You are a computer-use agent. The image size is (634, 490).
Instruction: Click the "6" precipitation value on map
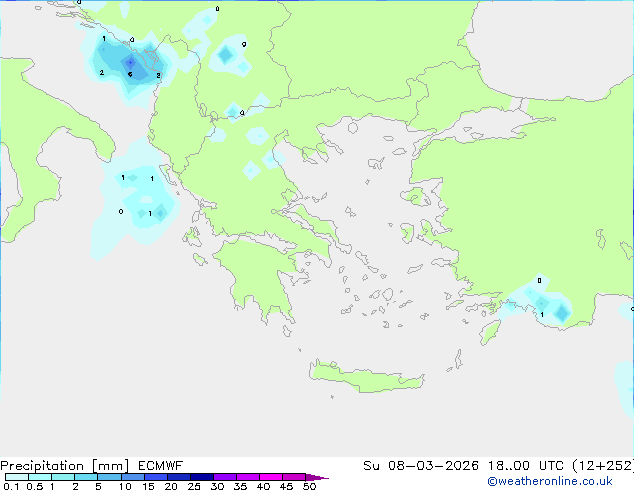point(130,74)
